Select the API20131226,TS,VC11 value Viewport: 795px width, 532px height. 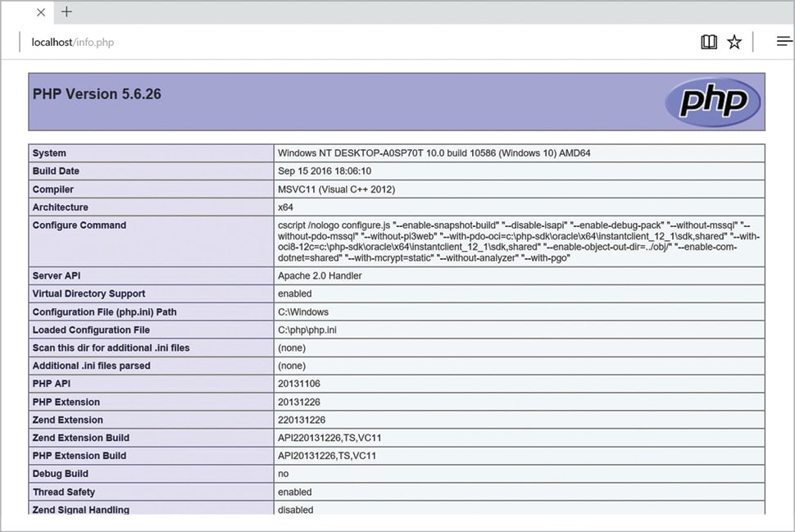(327, 456)
